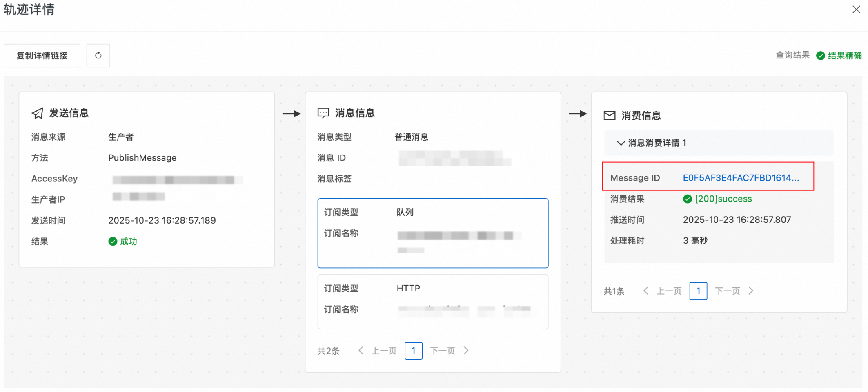Click the 轨迹详情 panel title
The height and width of the screenshot is (392, 868).
[29, 9]
